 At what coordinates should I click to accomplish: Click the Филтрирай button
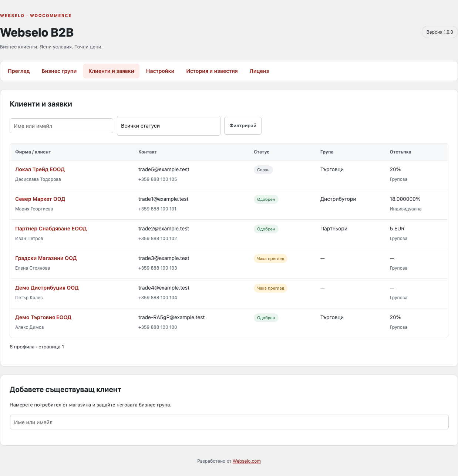[x=243, y=126]
